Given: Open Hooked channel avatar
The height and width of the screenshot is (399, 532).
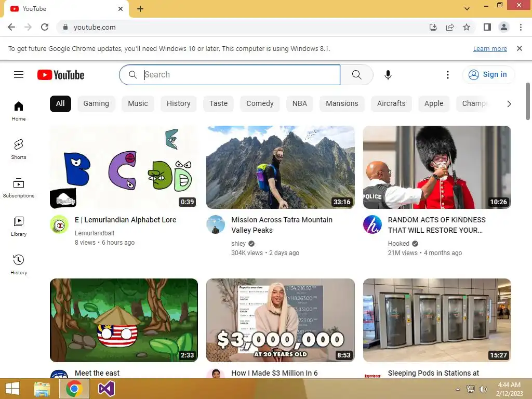Looking at the screenshot, I should click(373, 224).
